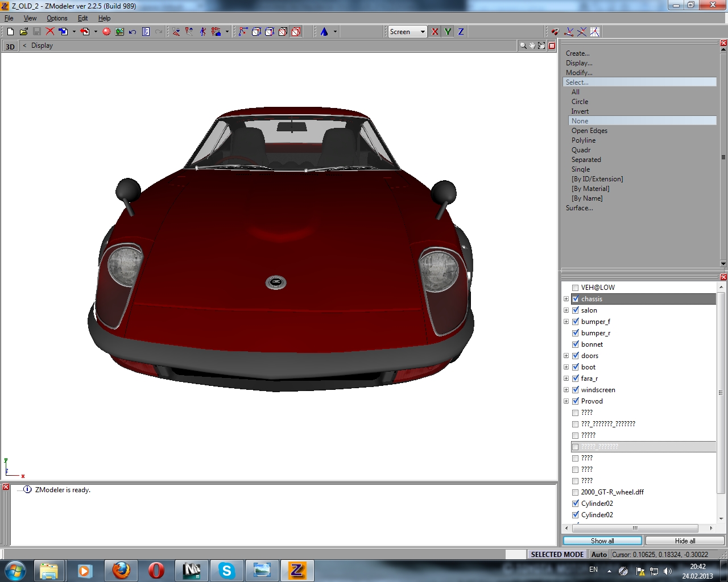Open the Screen axis dropdown
The width and height of the screenshot is (728, 582).
tap(423, 32)
